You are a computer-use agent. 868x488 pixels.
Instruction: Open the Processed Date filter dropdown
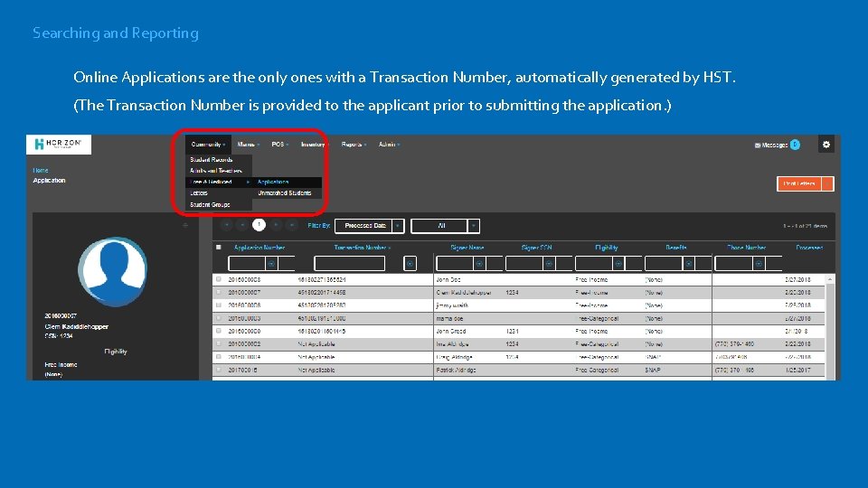coord(369,226)
